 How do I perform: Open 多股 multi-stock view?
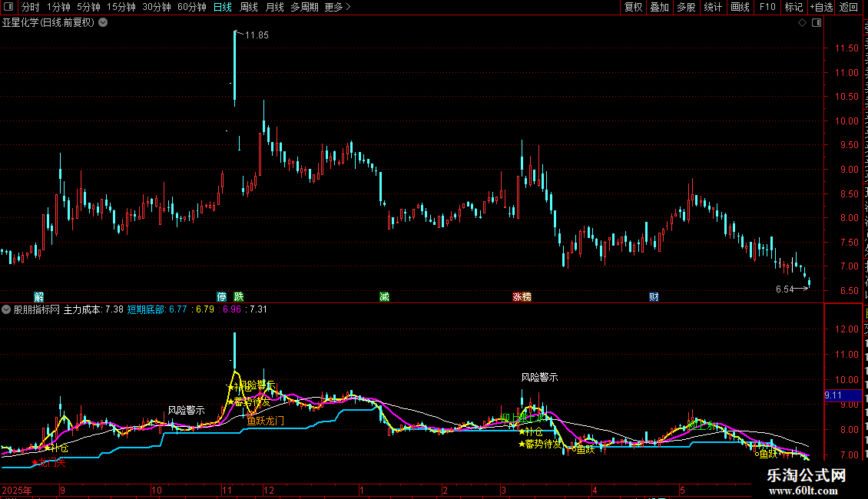[x=686, y=7]
